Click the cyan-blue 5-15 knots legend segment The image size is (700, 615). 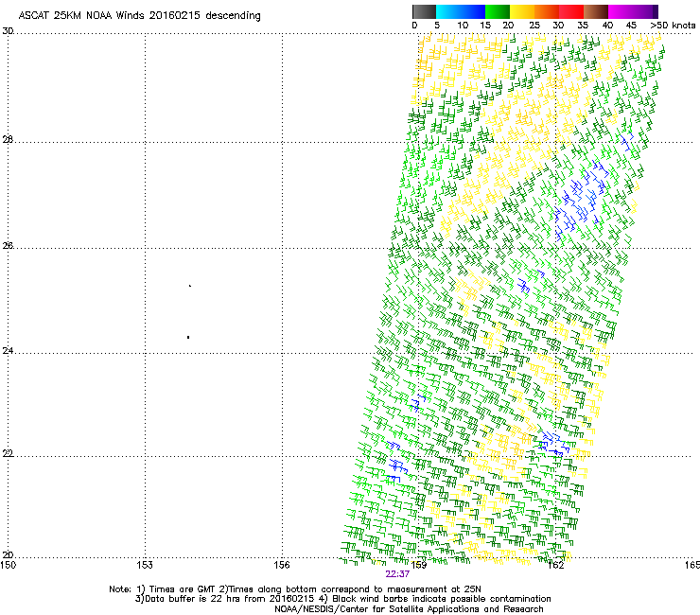[461, 11]
